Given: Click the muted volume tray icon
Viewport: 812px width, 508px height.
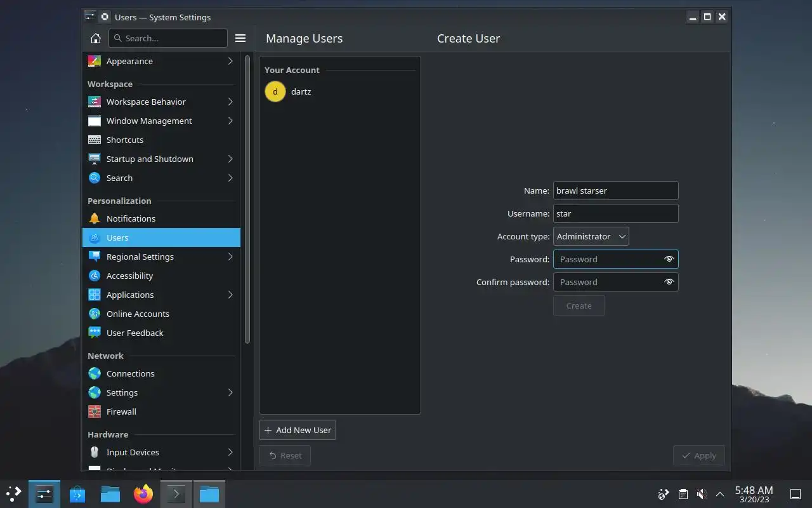Looking at the screenshot, I should [x=702, y=494].
